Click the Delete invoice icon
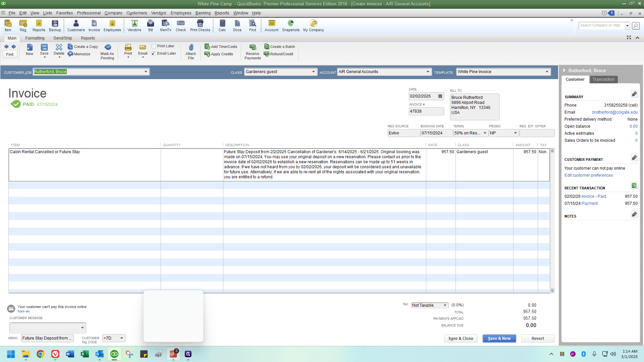This screenshot has height=362, width=644. click(x=59, y=50)
